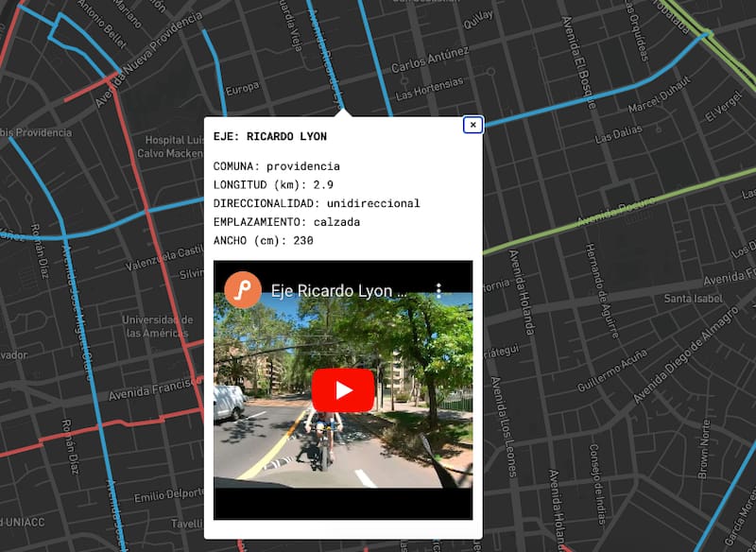
Task: Close the Ricardo Lyon info popup
Action: click(x=472, y=125)
